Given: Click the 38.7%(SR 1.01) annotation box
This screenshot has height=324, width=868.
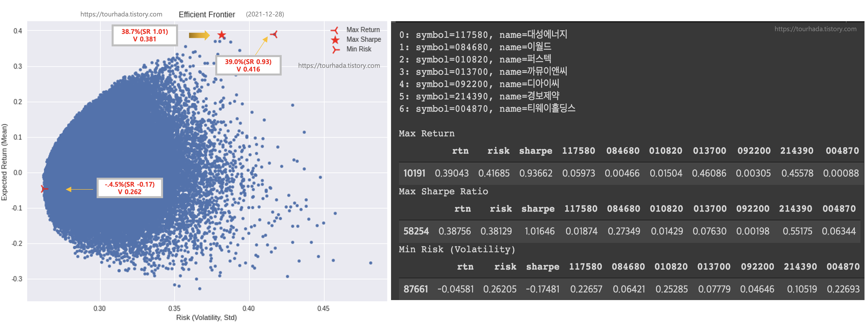Looking at the screenshot, I should point(145,35).
